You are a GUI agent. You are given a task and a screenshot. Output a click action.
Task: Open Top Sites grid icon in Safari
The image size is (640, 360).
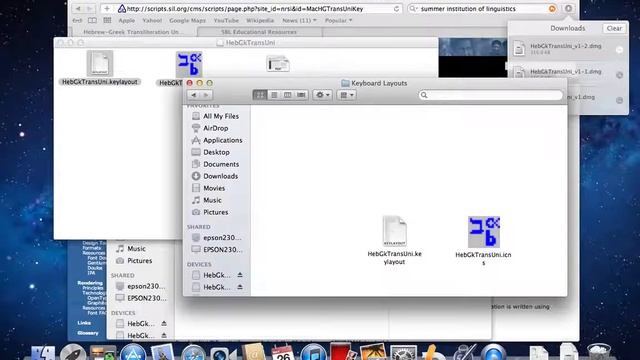pyautogui.click(x=107, y=20)
